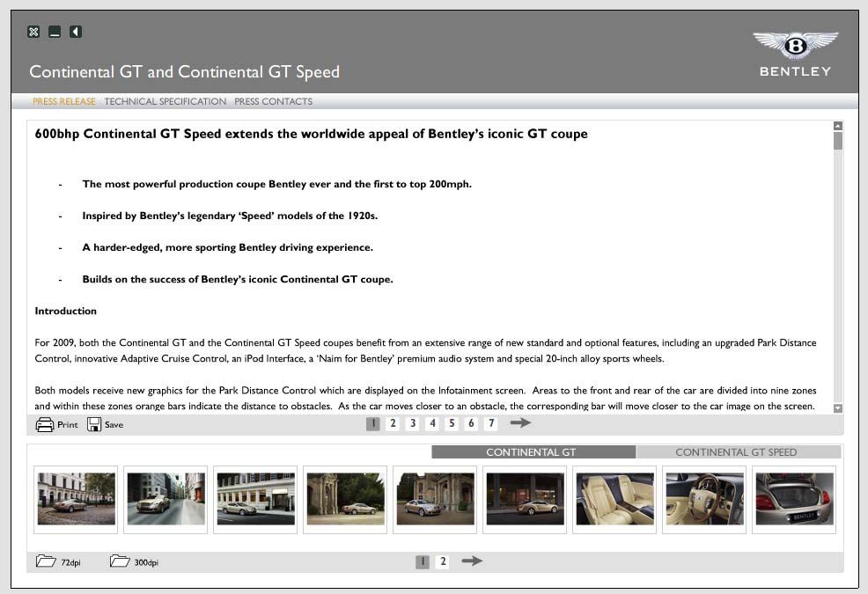Click the back arrow icon in header
Screen dimensions: 868x594
pyautogui.click(x=76, y=32)
